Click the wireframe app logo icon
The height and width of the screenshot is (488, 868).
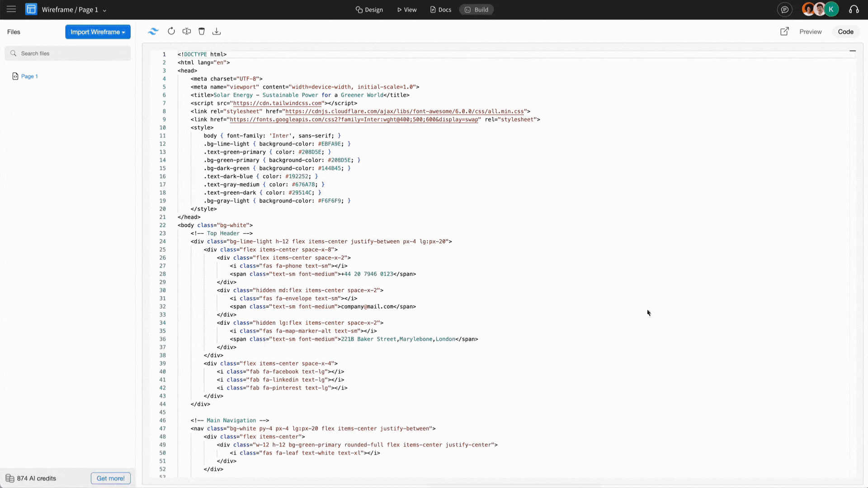coord(31,9)
